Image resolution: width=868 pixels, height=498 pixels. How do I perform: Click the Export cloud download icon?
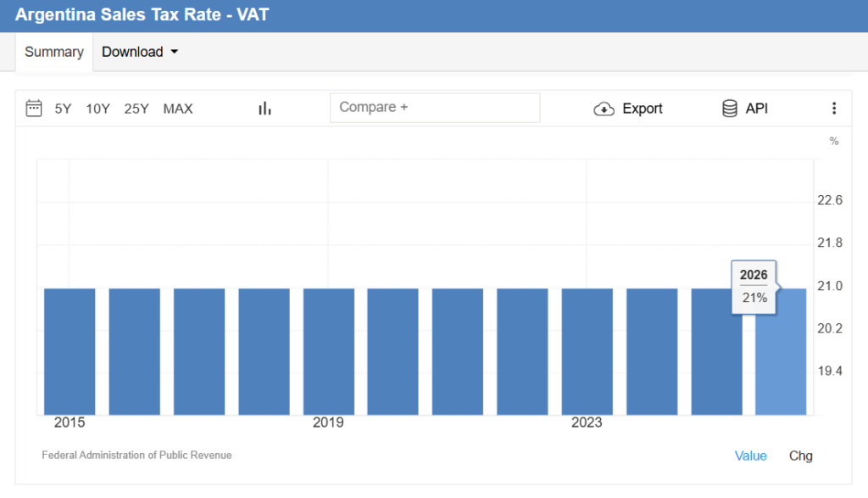click(604, 109)
